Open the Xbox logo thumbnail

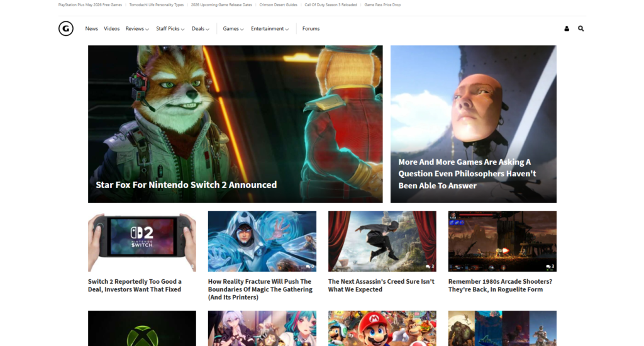[x=142, y=328]
